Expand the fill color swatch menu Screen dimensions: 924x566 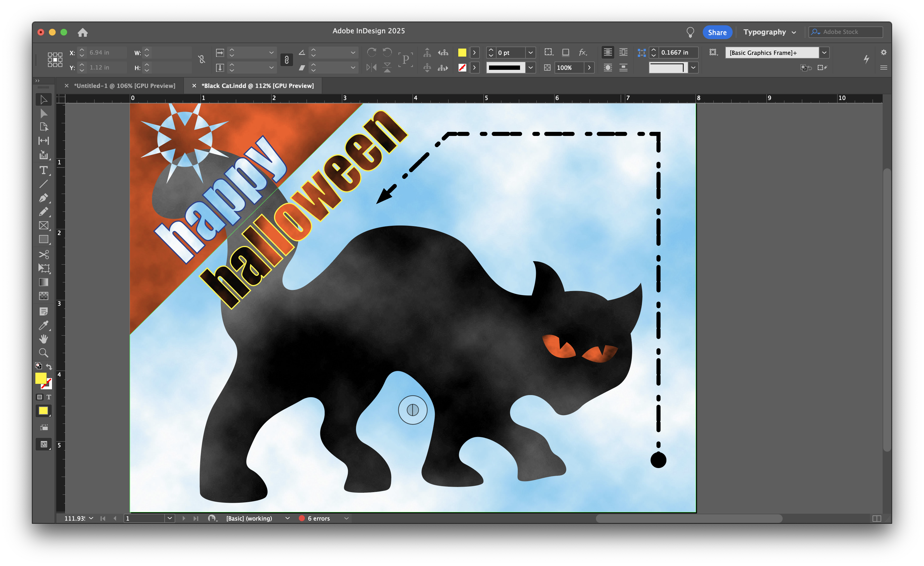(x=474, y=53)
